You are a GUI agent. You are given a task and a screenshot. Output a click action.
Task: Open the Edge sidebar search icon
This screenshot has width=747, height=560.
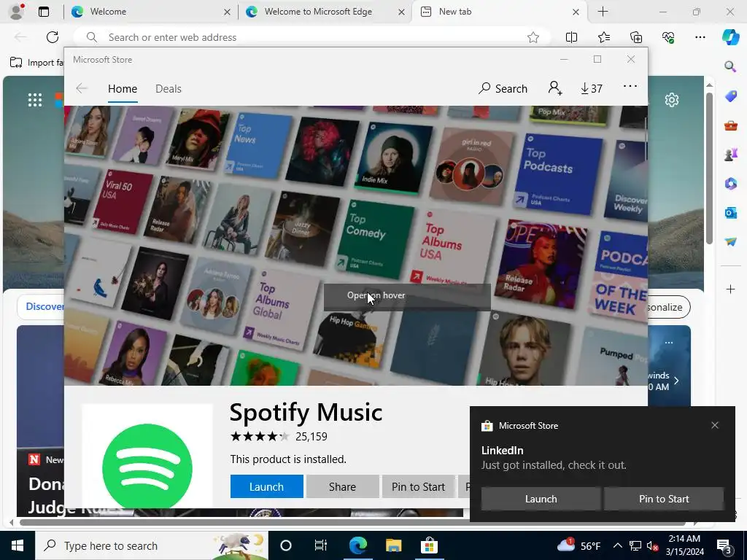click(730, 66)
